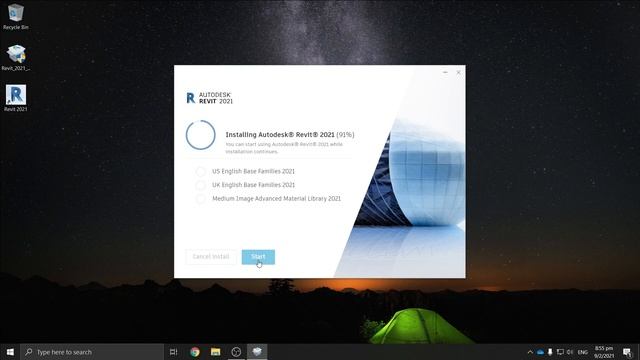Open Task View from the taskbar
The width and height of the screenshot is (640, 360).
173,352
